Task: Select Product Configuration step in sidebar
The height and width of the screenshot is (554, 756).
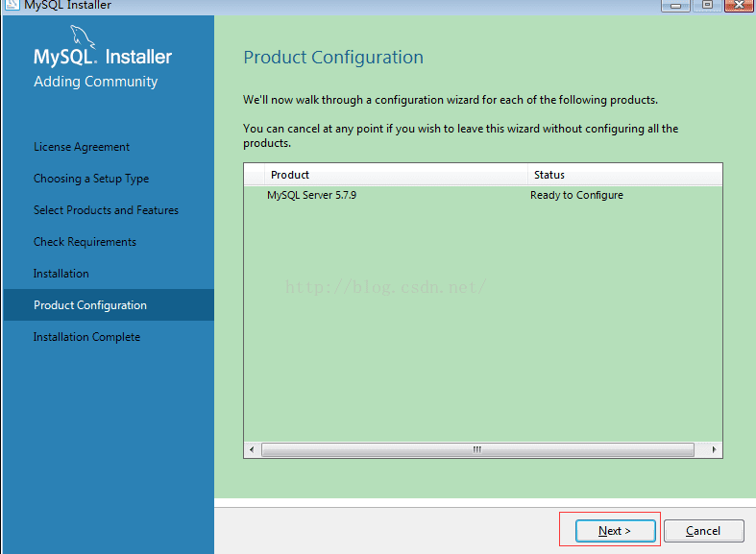Action: (x=109, y=305)
